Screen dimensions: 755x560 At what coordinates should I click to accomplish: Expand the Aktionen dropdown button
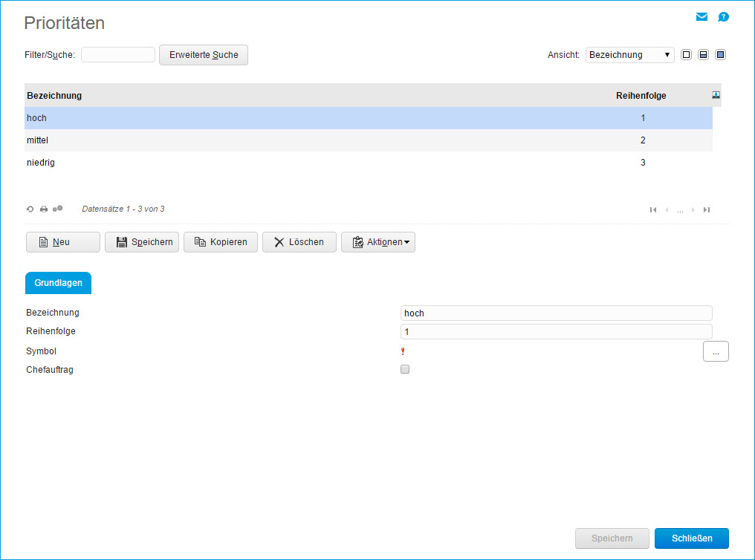pos(378,242)
